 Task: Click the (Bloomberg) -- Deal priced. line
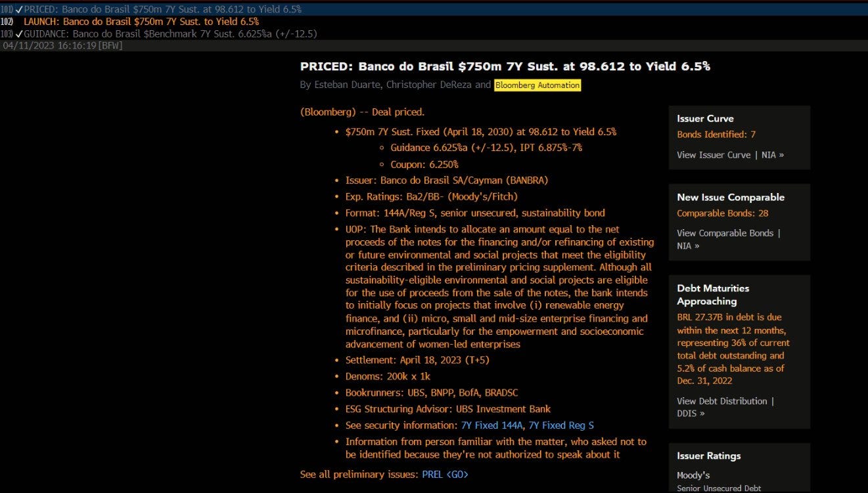coord(362,112)
